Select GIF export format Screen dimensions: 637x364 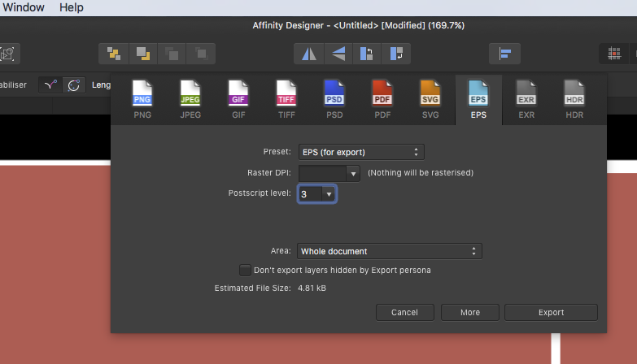tap(238, 99)
